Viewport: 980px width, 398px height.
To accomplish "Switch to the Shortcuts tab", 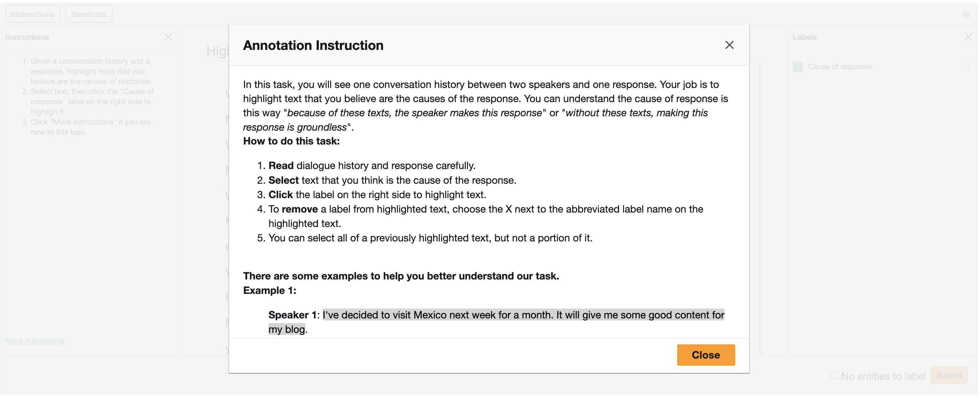I will 89,14.
